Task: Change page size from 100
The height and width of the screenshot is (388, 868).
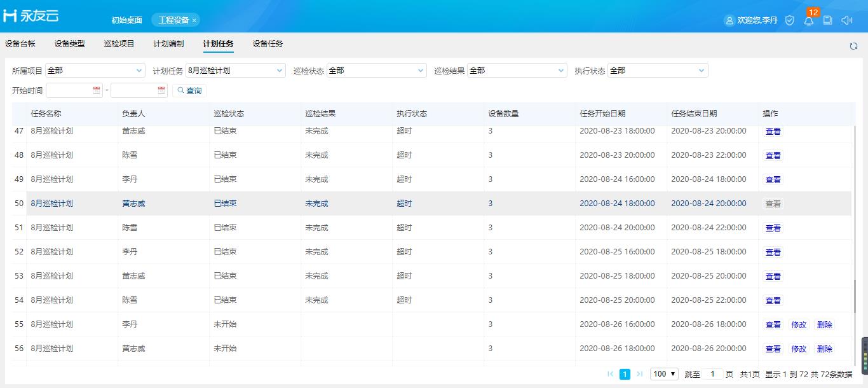Action: pos(664,374)
